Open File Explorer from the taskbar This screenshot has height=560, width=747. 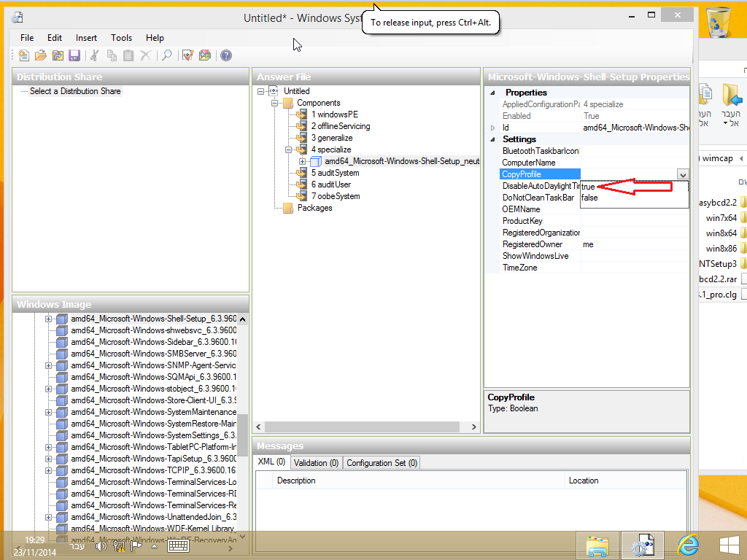click(x=597, y=545)
